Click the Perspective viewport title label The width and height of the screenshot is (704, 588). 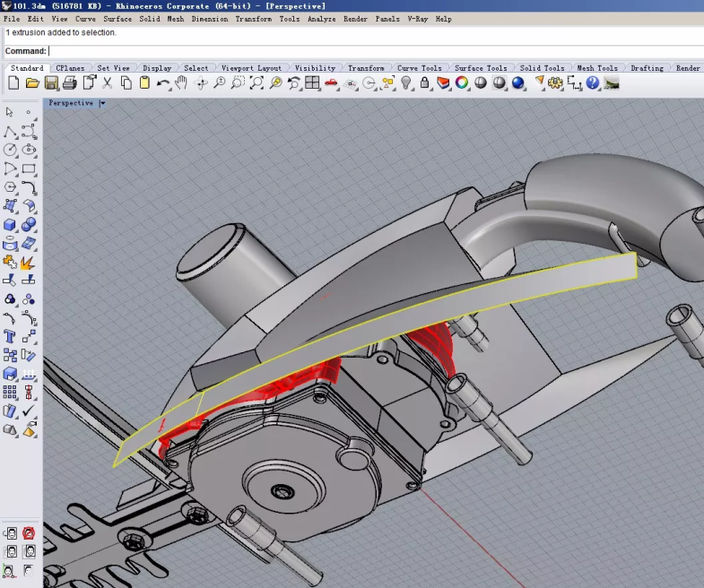[x=71, y=103]
